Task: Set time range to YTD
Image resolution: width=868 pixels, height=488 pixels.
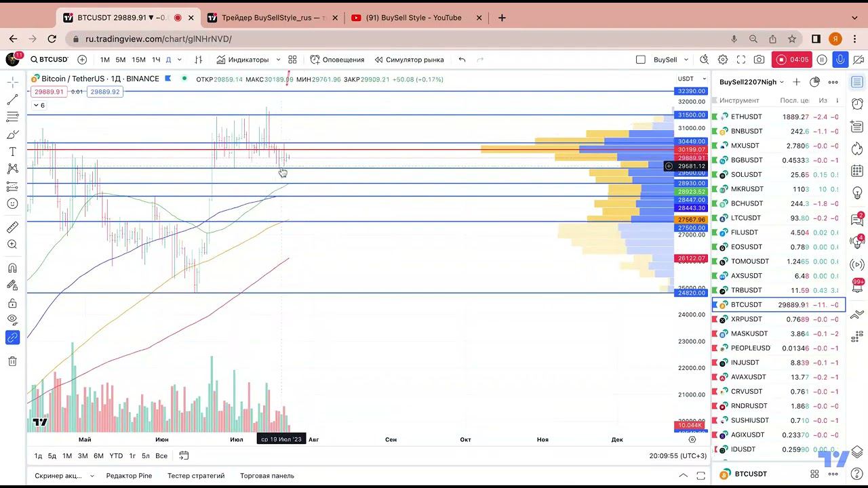Action: pyautogui.click(x=116, y=456)
